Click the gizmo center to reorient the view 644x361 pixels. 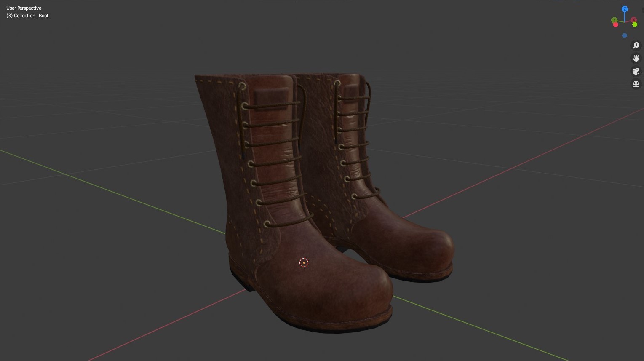625,22
